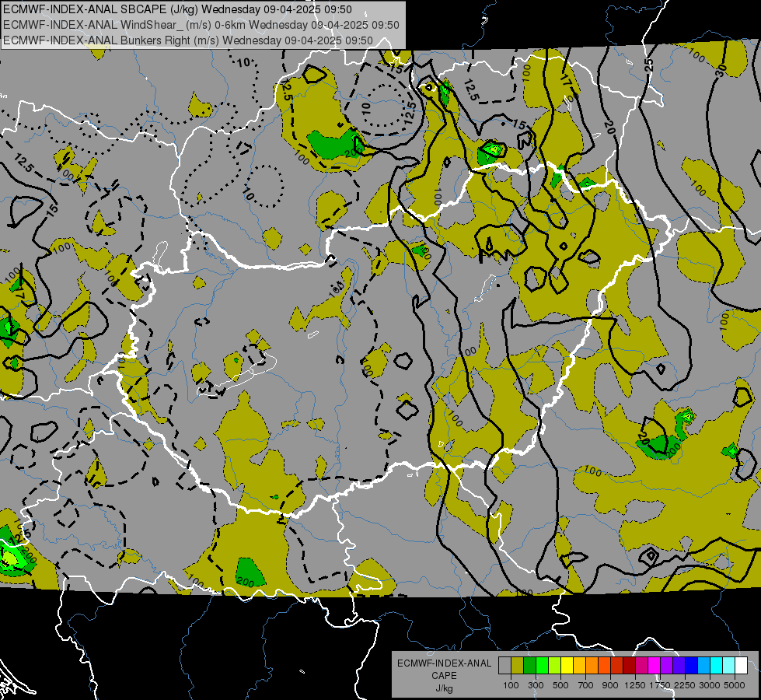This screenshot has width=761, height=700.
Task: Select the bright green legend swatch
Action: coord(543,665)
